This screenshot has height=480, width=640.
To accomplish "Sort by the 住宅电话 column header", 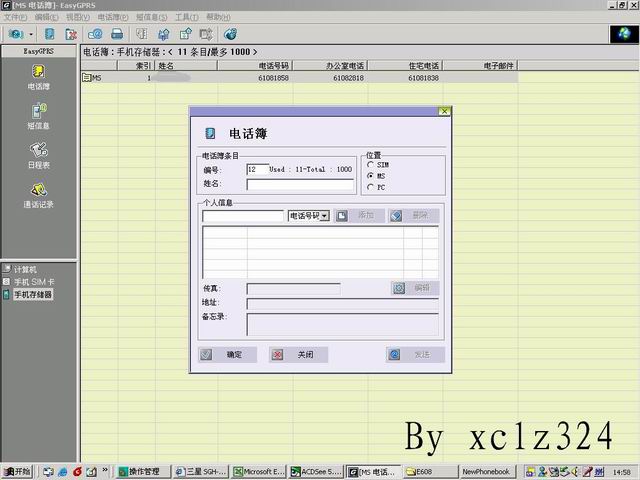I will pos(405,66).
